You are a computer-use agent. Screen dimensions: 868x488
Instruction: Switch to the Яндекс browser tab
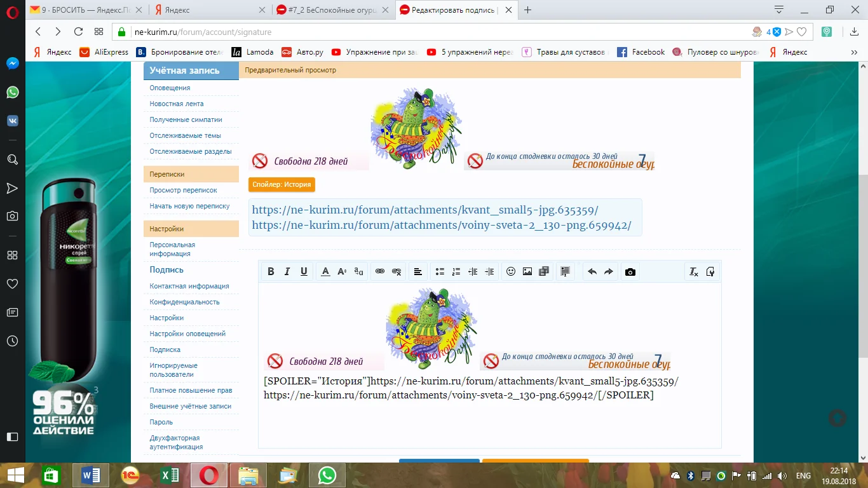210,10
